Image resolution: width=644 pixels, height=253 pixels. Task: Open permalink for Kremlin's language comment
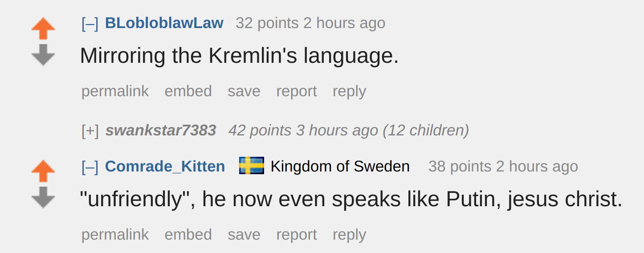pyautogui.click(x=115, y=91)
